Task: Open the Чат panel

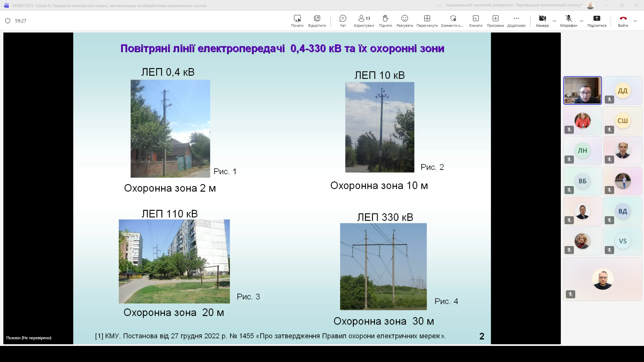Action: point(342,20)
